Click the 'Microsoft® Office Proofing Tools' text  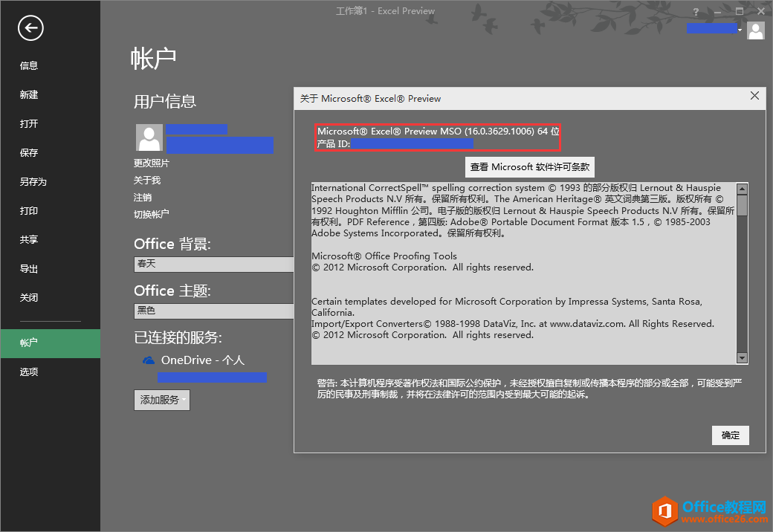click(x=384, y=256)
